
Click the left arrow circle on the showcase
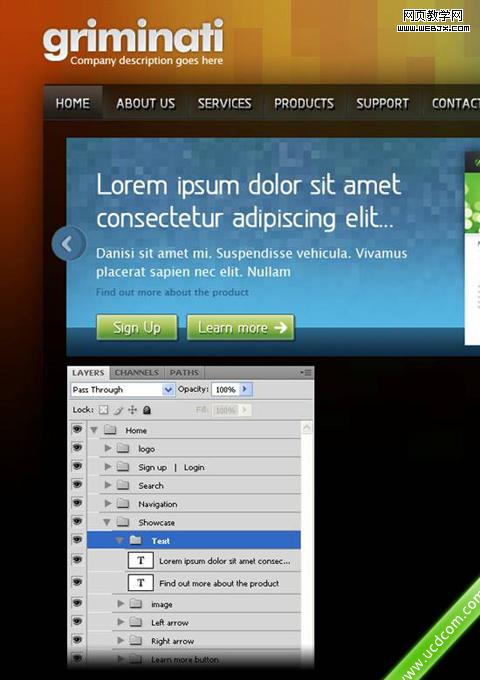(x=69, y=243)
